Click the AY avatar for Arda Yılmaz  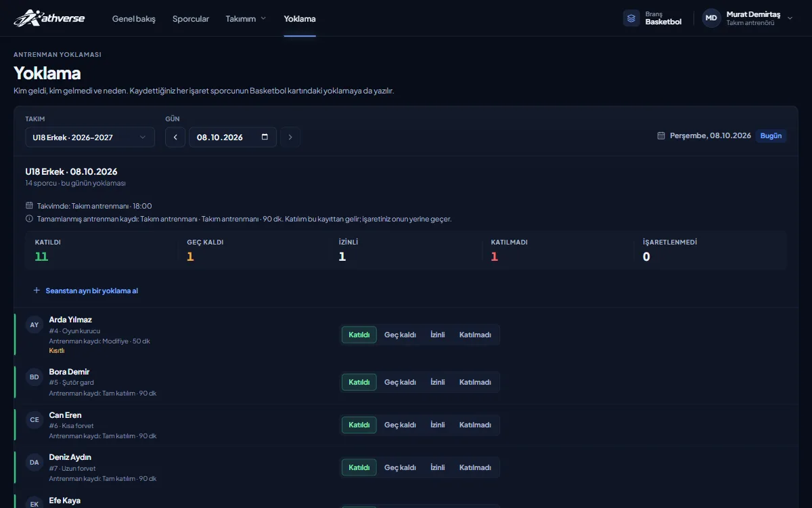pyautogui.click(x=35, y=325)
